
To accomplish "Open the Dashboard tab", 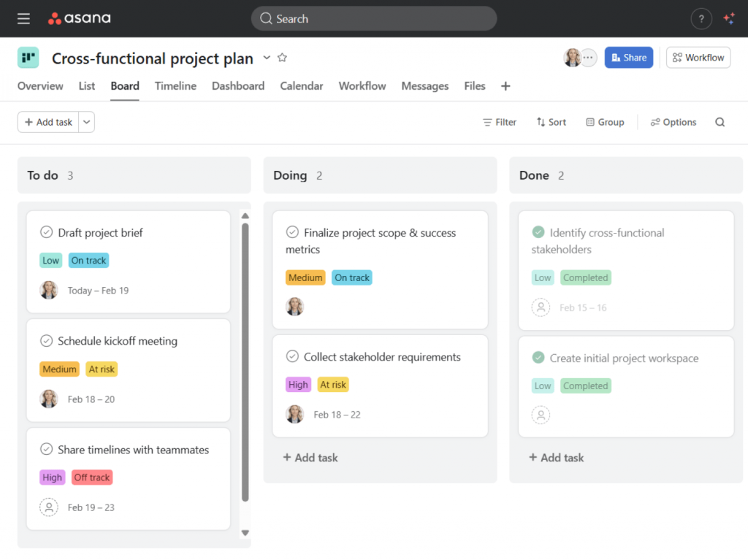I will pyautogui.click(x=238, y=86).
